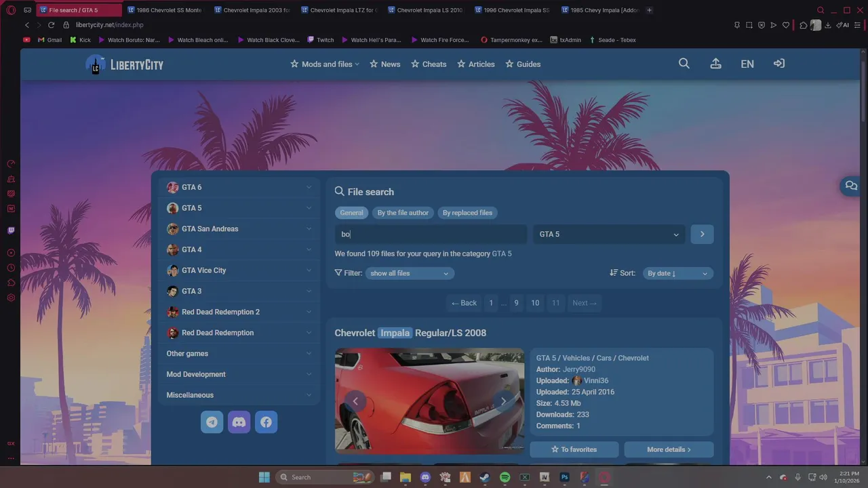Image resolution: width=868 pixels, height=488 pixels.
Task: Open the By date sort dropdown
Action: point(677,273)
